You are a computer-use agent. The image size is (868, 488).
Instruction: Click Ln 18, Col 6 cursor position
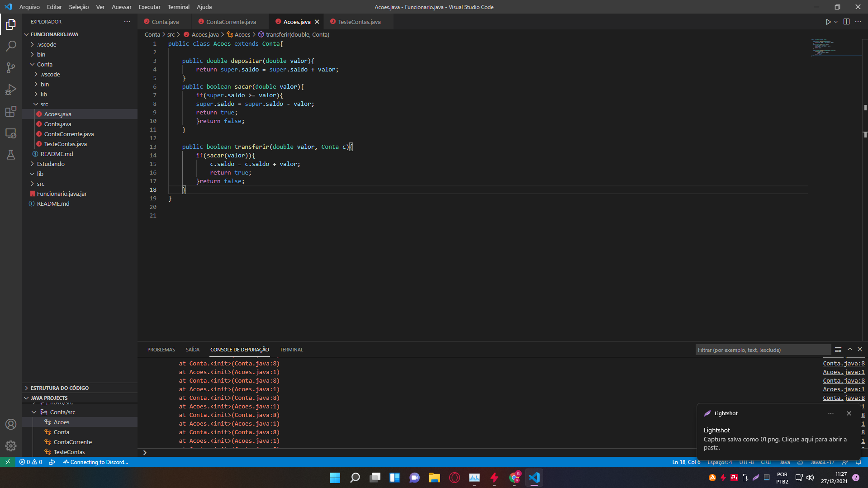pyautogui.click(x=686, y=462)
